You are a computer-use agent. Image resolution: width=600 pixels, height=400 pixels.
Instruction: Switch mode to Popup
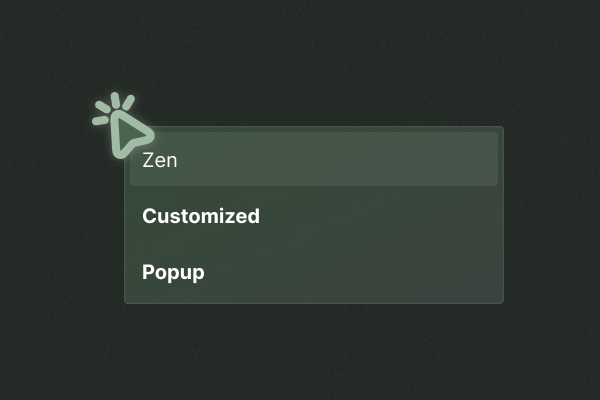click(x=314, y=272)
